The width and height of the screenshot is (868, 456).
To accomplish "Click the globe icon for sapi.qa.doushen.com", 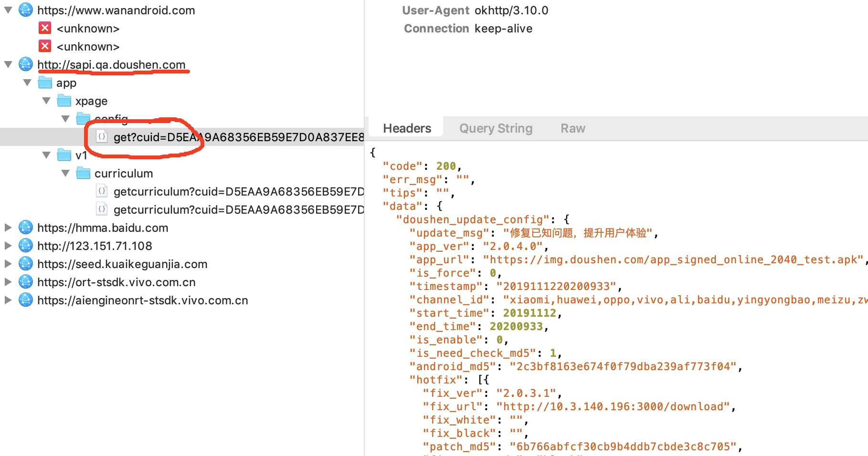I will click(x=26, y=64).
